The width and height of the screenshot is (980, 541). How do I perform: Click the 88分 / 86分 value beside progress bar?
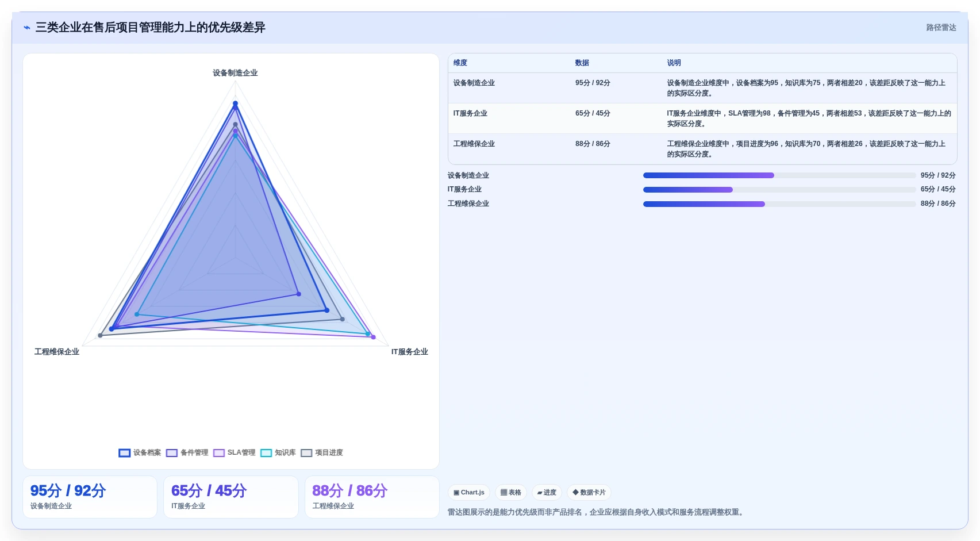938,204
